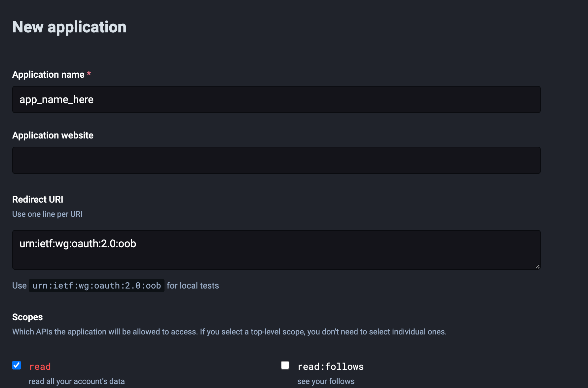Click the read scope label text

40,367
